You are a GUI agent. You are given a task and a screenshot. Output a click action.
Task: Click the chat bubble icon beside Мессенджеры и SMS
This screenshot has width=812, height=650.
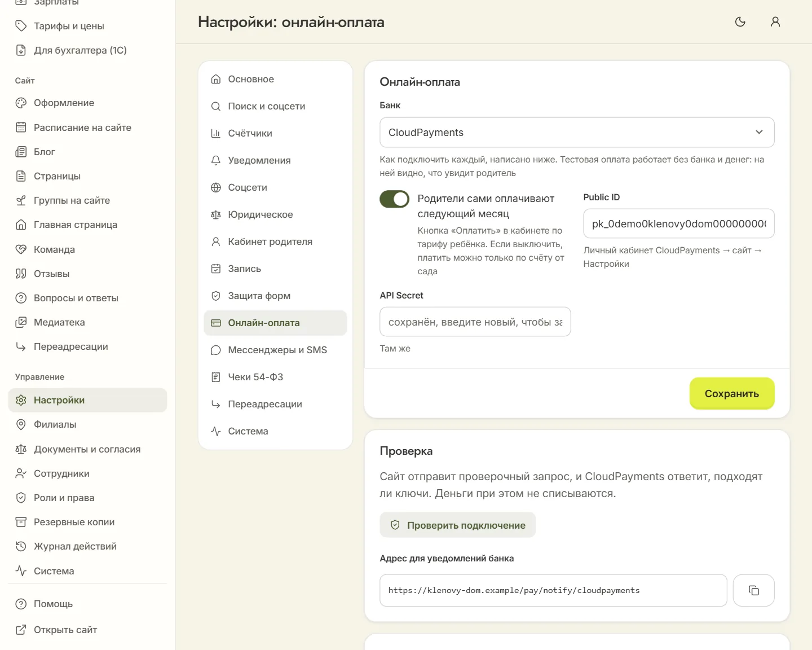pos(215,350)
